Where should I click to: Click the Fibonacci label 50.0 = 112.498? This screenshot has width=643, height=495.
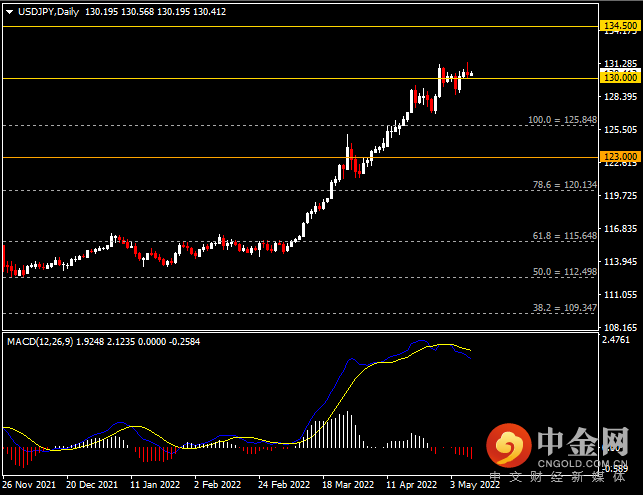pyautogui.click(x=565, y=272)
